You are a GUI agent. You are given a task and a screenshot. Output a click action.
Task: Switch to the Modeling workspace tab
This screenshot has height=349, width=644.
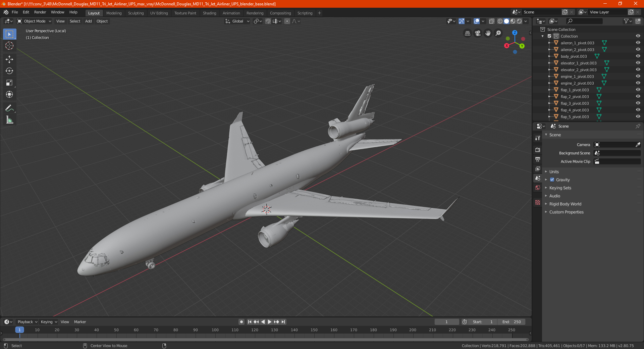[x=114, y=13]
